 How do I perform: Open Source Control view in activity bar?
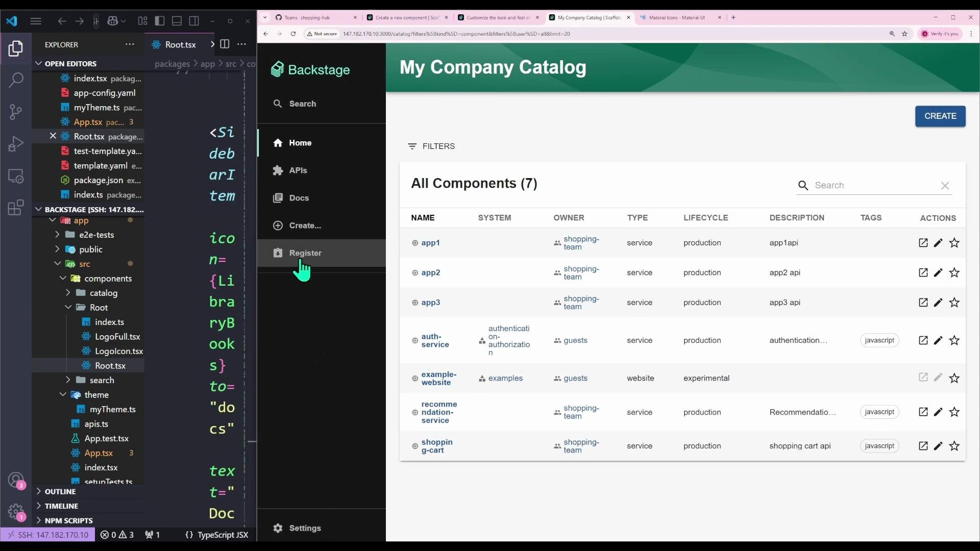[15, 112]
